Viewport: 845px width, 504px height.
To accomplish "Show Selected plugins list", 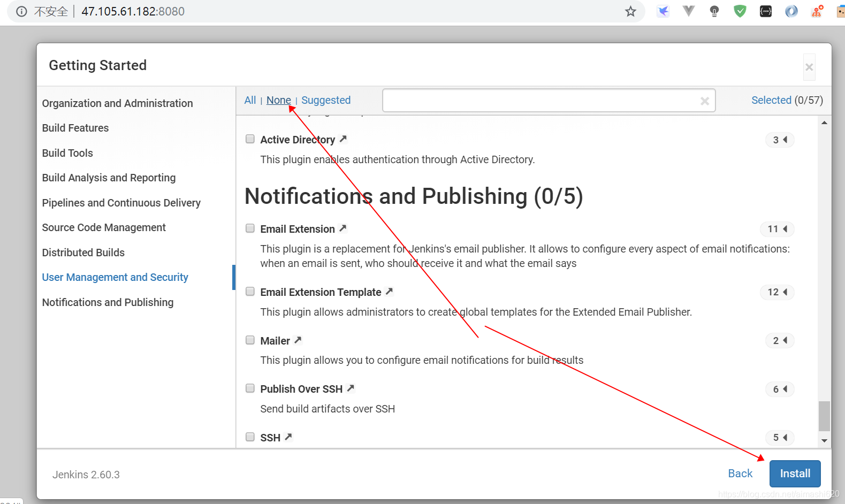I will tap(771, 100).
